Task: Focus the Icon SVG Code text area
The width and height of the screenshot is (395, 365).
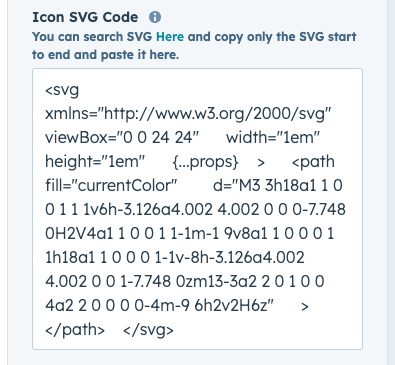Action: click(x=197, y=209)
